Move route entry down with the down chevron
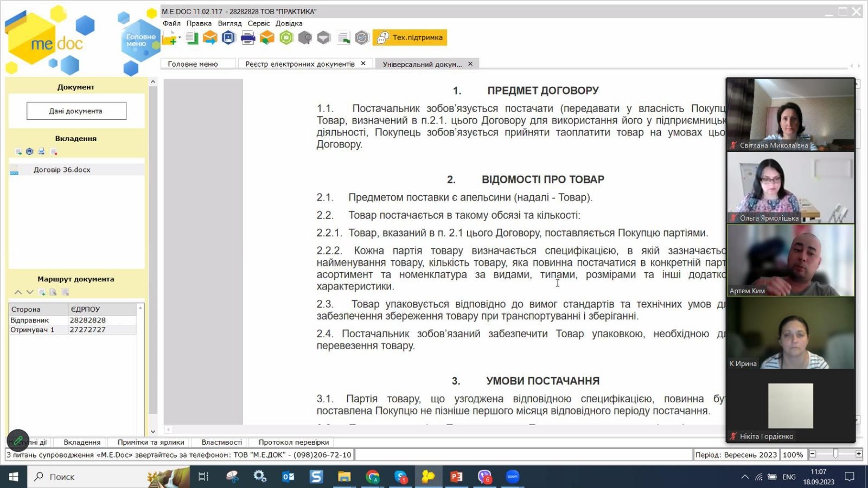The width and height of the screenshot is (868, 488). pos(30,292)
